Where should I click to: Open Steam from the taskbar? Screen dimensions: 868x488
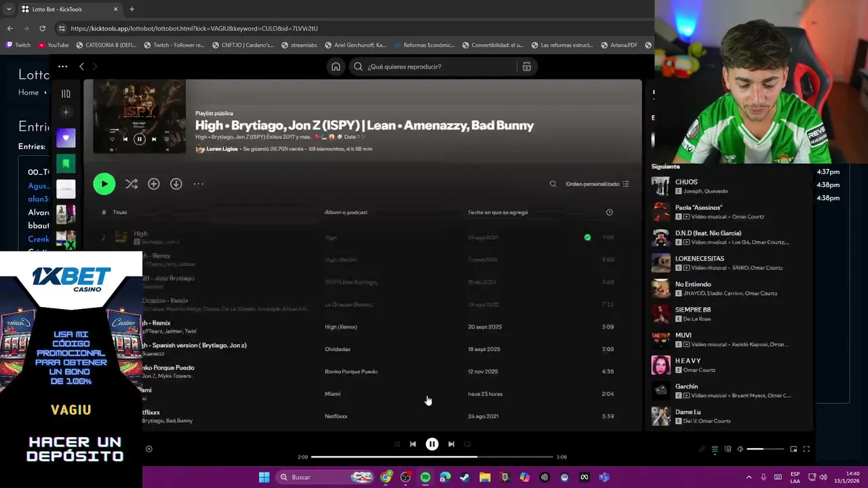(465, 477)
